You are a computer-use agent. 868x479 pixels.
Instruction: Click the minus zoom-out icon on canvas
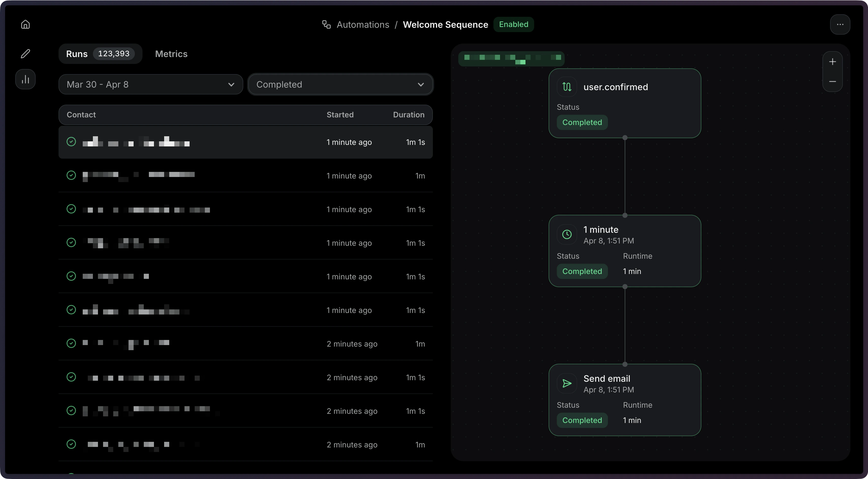[x=833, y=81]
